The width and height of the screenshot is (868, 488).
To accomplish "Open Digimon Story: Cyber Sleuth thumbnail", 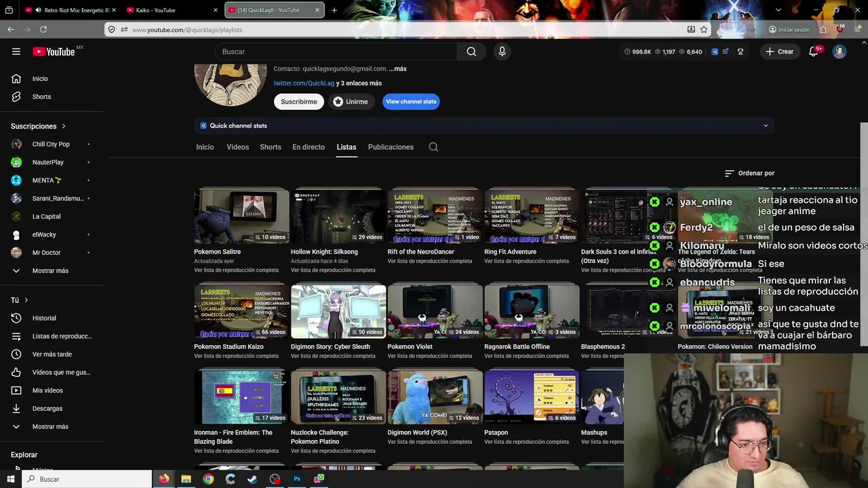I will coord(338,311).
